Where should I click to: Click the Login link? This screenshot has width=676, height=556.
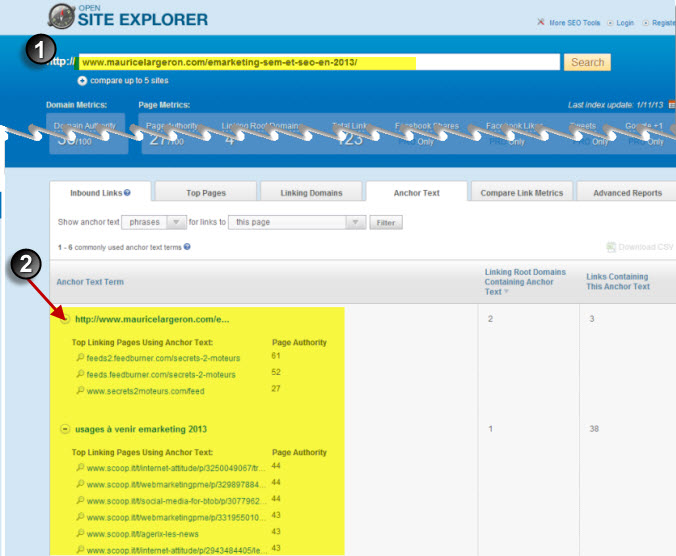pyautogui.click(x=625, y=22)
